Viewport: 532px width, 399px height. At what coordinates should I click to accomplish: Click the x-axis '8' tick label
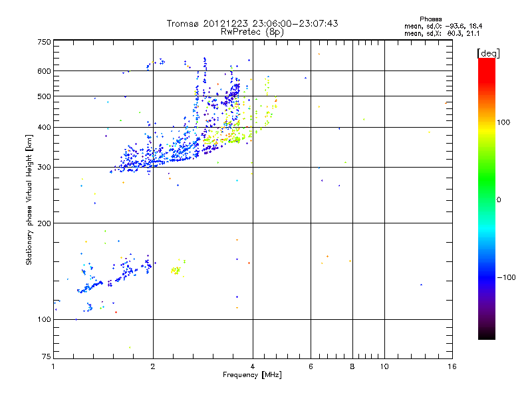pos(352,367)
